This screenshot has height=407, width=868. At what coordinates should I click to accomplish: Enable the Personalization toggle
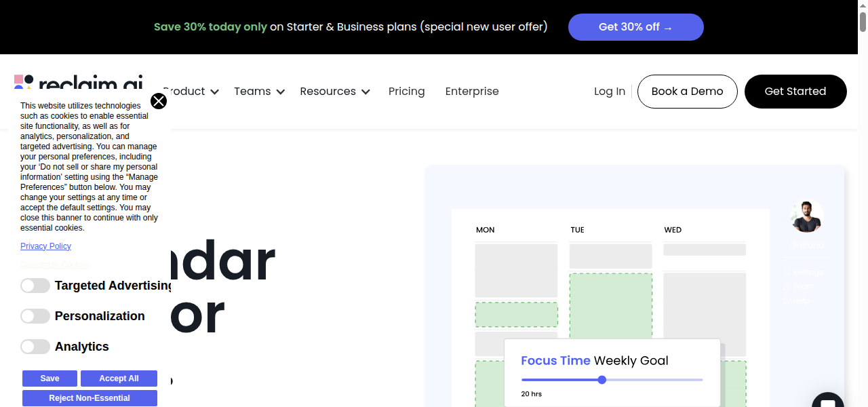tap(35, 316)
